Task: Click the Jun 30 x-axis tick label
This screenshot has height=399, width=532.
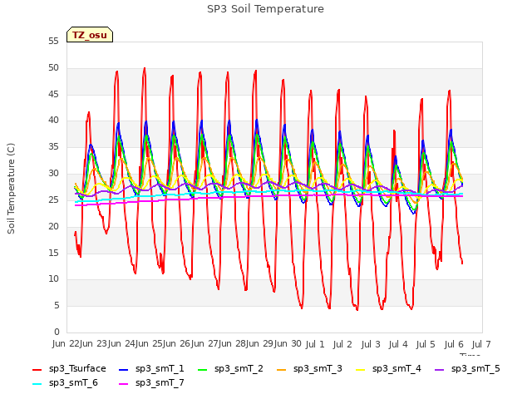Action: click(288, 344)
